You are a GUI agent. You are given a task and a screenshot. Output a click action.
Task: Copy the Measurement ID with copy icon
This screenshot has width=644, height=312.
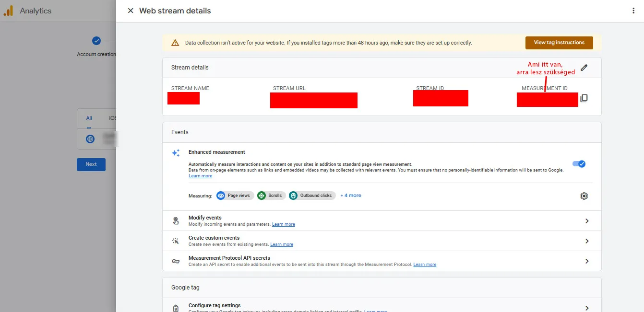(x=584, y=98)
